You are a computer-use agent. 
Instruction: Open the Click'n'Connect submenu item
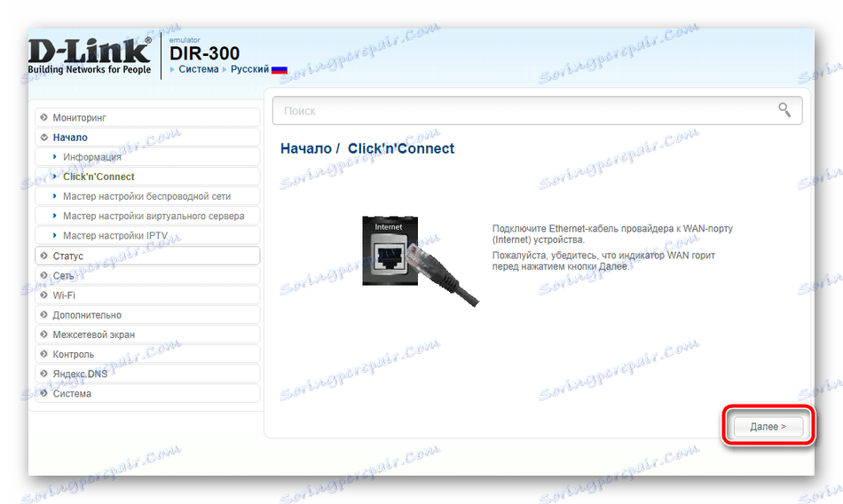tap(147, 177)
